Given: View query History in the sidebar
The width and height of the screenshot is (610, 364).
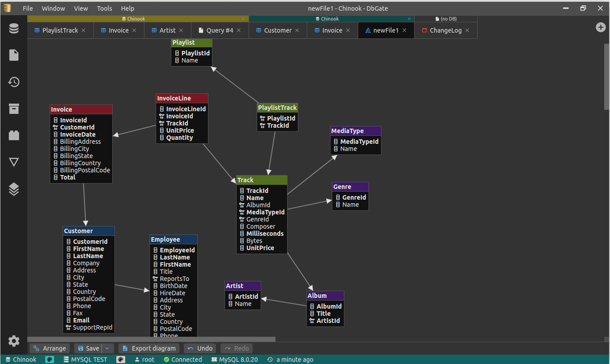Looking at the screenshot, I should pyautogui.click(x=13, y=82).
